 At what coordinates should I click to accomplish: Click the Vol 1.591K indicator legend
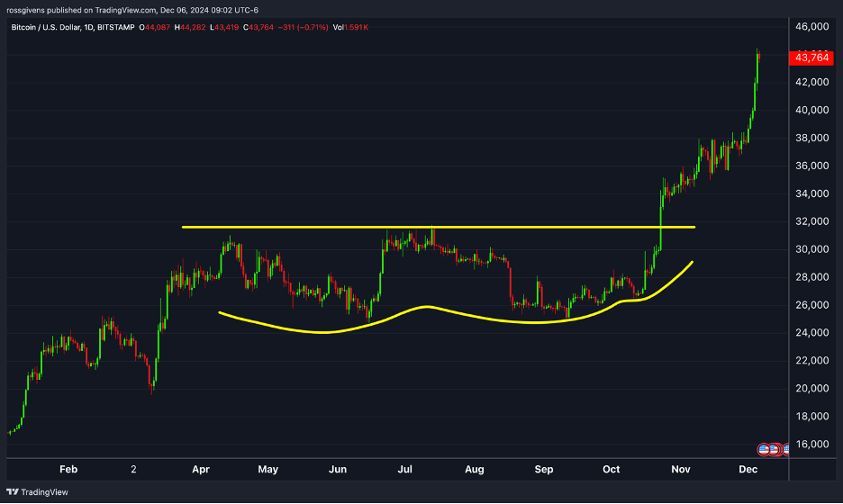pos(350,27)
